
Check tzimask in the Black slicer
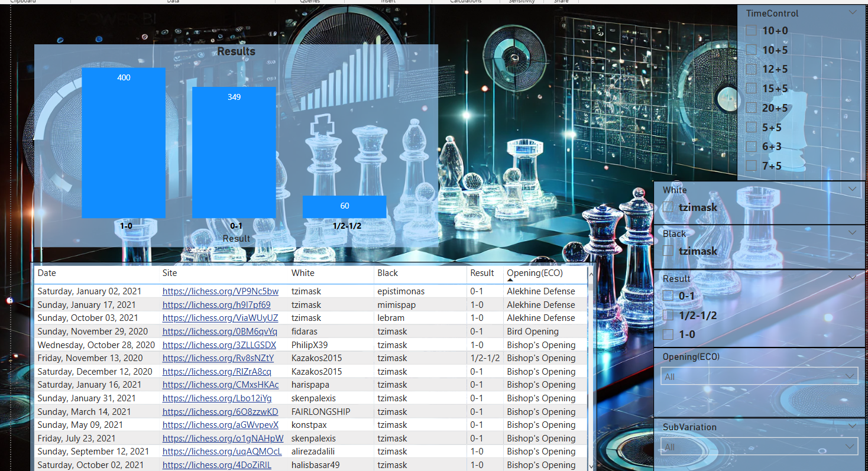[x=668, y=251]
